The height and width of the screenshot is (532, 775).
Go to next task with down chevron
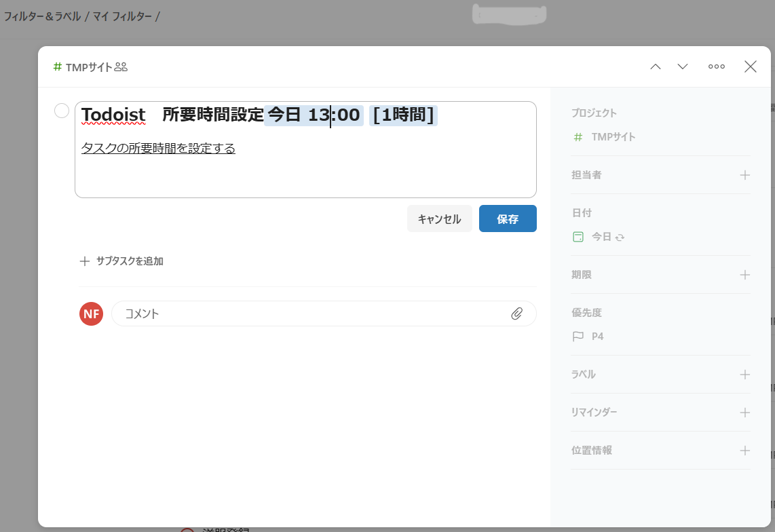point(683,66)
